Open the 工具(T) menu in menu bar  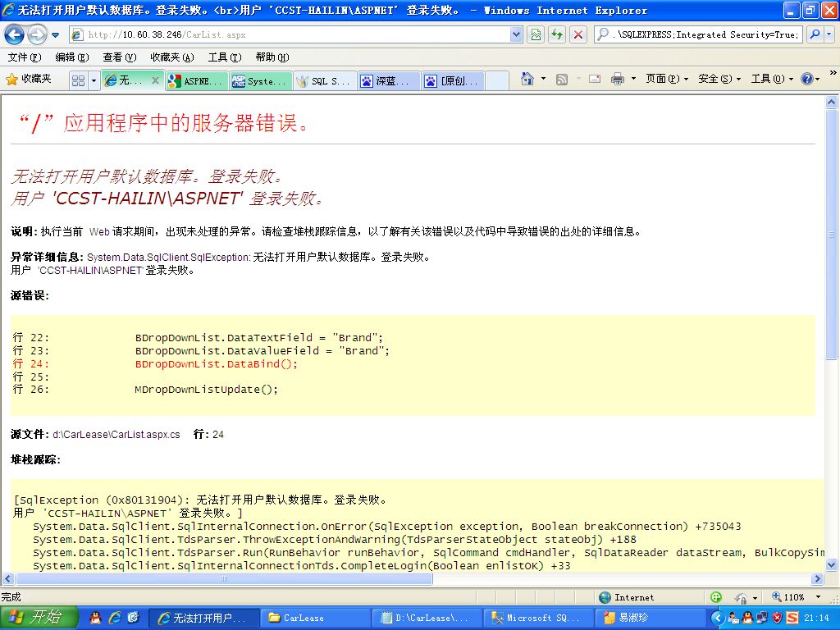point(225,57)
